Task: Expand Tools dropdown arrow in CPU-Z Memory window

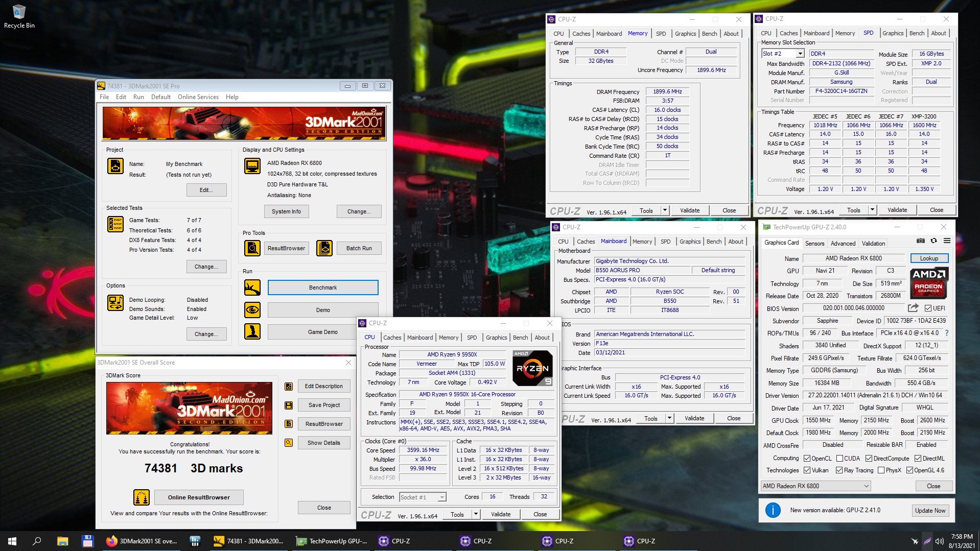Action: pos(665,210)
